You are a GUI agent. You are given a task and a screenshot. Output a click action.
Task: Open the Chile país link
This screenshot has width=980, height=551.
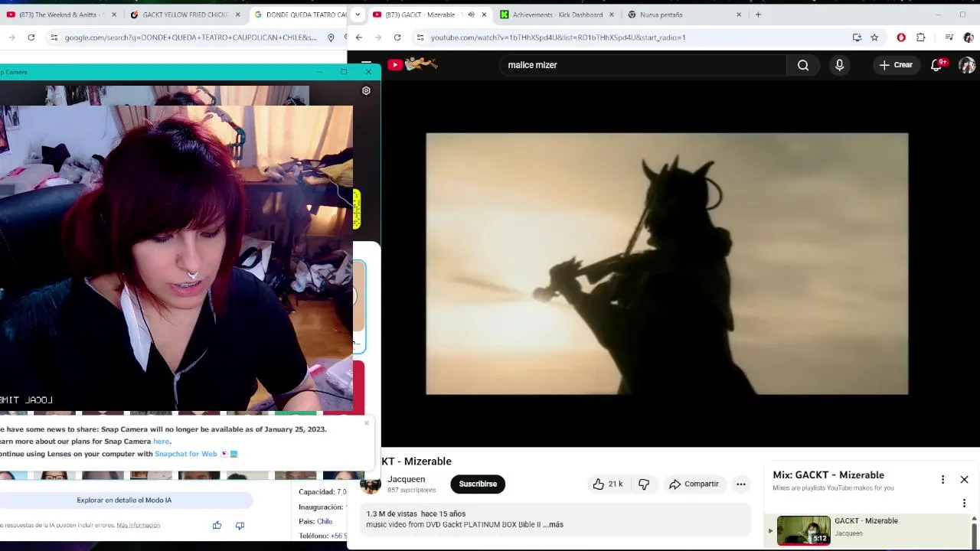325,522
